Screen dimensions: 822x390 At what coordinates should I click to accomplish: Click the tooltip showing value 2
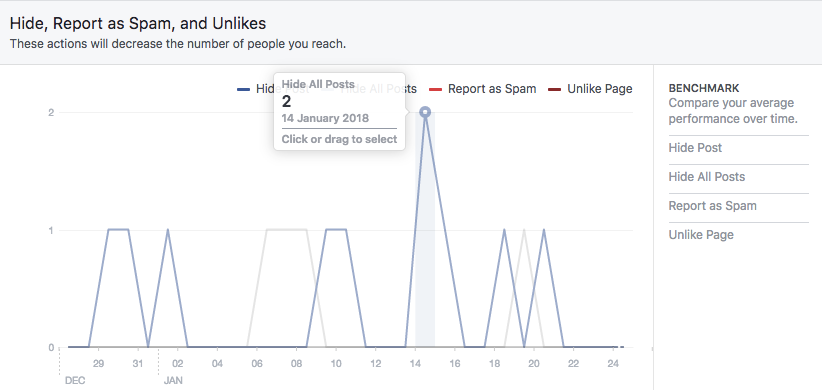(339, 111)
